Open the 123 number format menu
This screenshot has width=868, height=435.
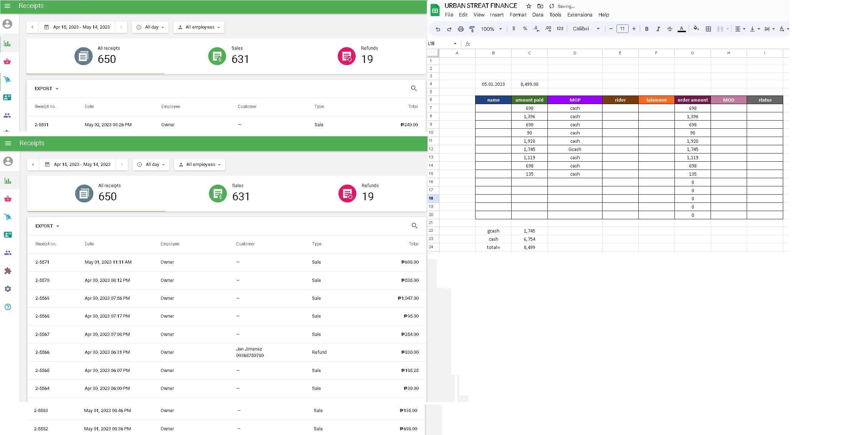coord(560,29)
